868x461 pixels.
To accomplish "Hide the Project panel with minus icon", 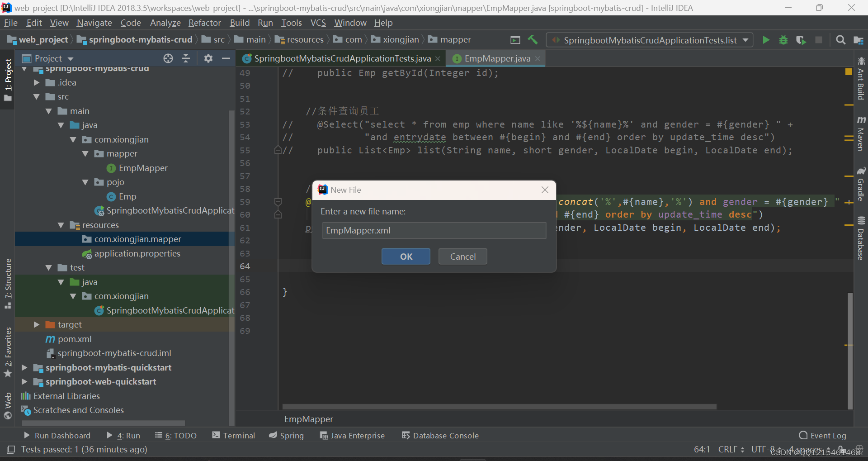I will click(226, 58).
